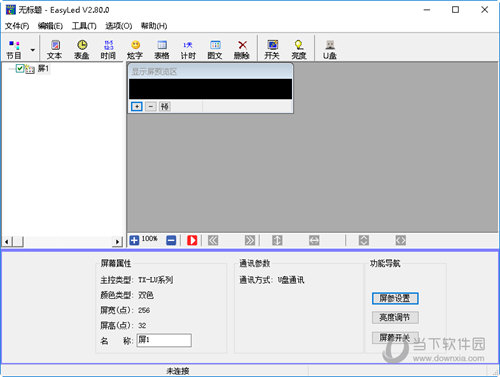The image size is (500, 377).
Task: Insert a 时间 time area
Action: pyautogui.click(x=108, y=49)
